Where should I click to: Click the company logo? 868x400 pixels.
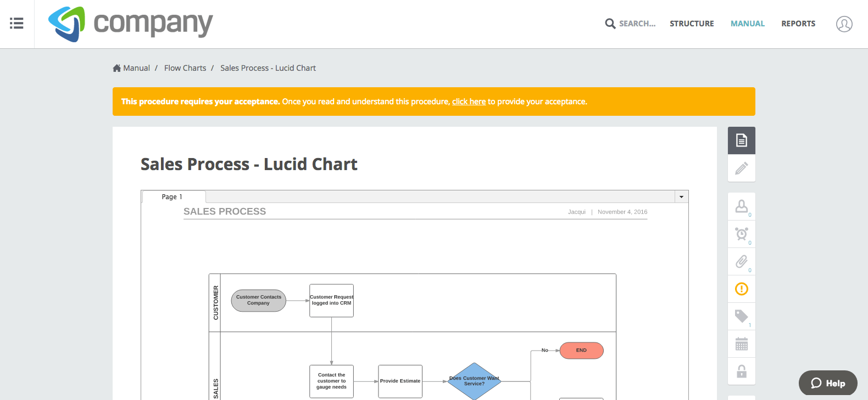pos(130,24)
